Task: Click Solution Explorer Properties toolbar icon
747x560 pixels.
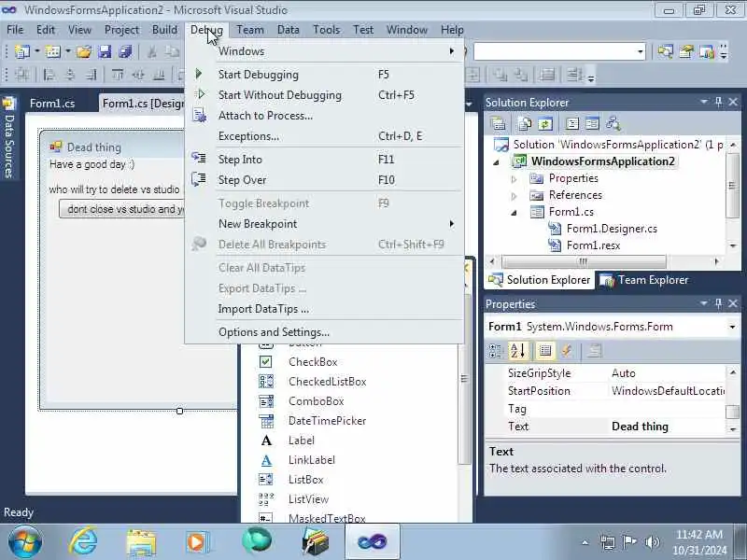Action: (x=499, y=124)
